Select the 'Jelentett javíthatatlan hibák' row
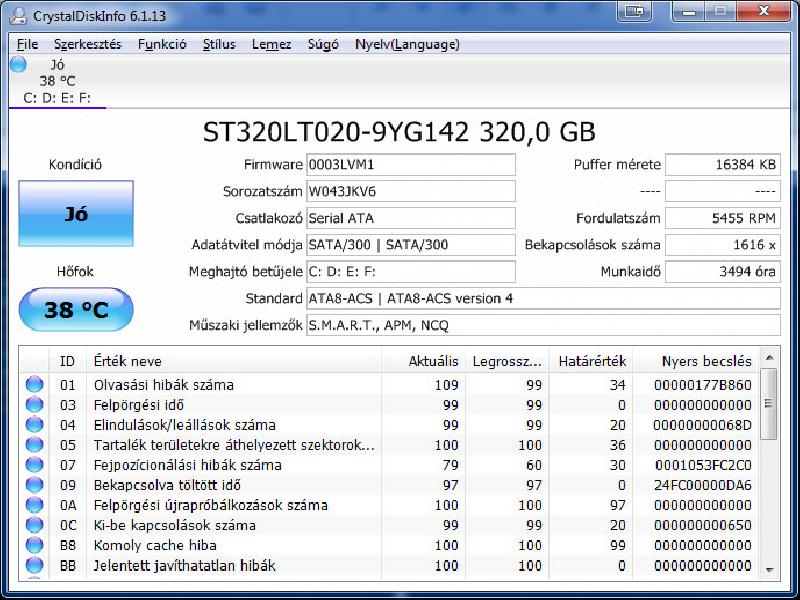The width and height of the screenshot is (800, 600). pos(390,565)
